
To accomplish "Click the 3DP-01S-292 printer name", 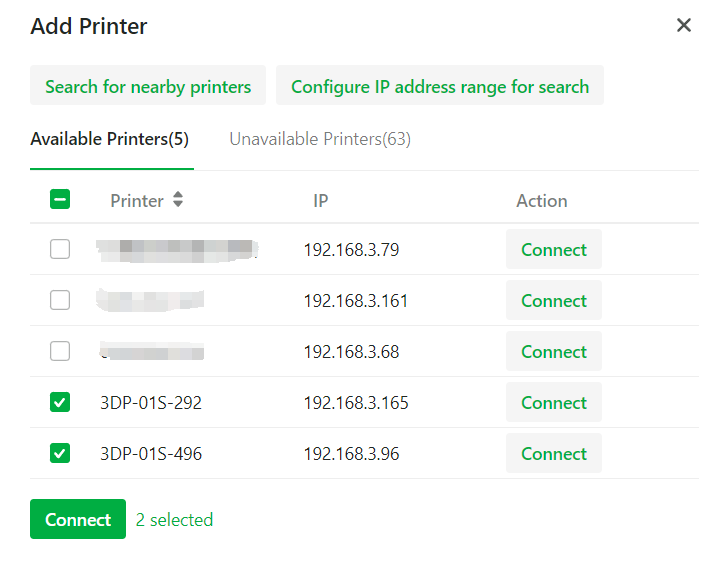I will click(151, 403).
